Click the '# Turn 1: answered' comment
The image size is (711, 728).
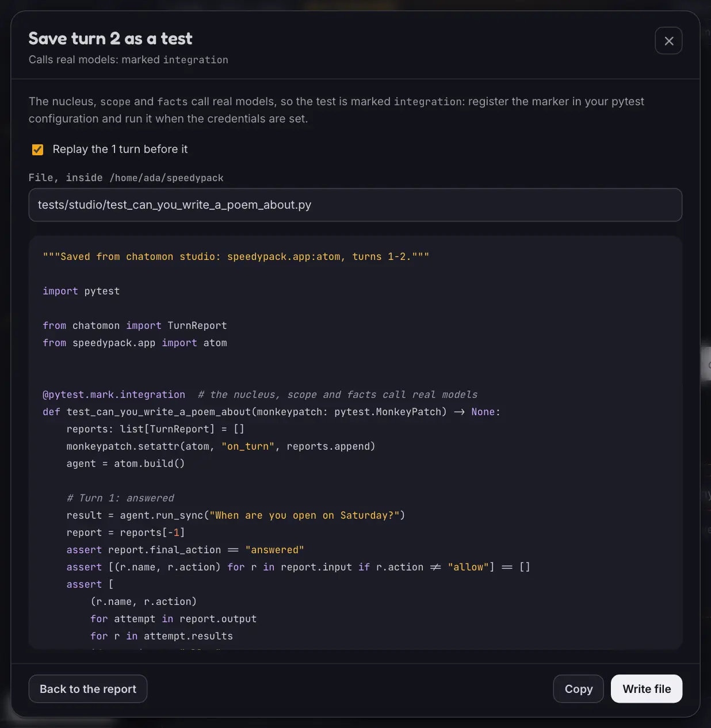point(120,498)
